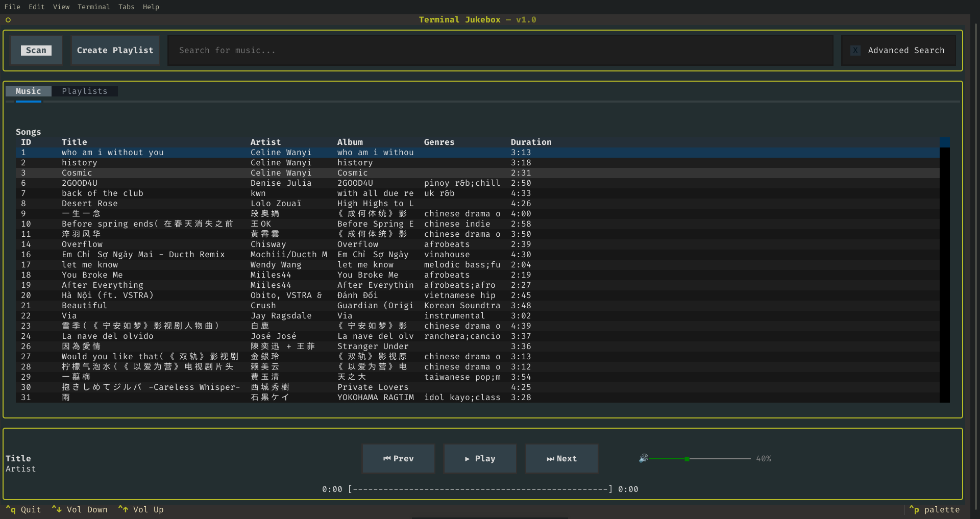Select the song 'who am i without you'
980x519 pixels.
(478, 152)
